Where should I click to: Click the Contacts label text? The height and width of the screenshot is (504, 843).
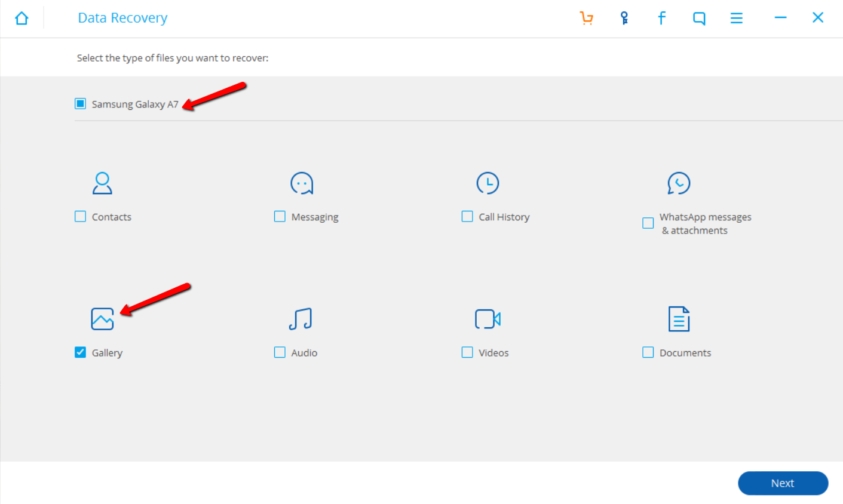pos(112,217)
